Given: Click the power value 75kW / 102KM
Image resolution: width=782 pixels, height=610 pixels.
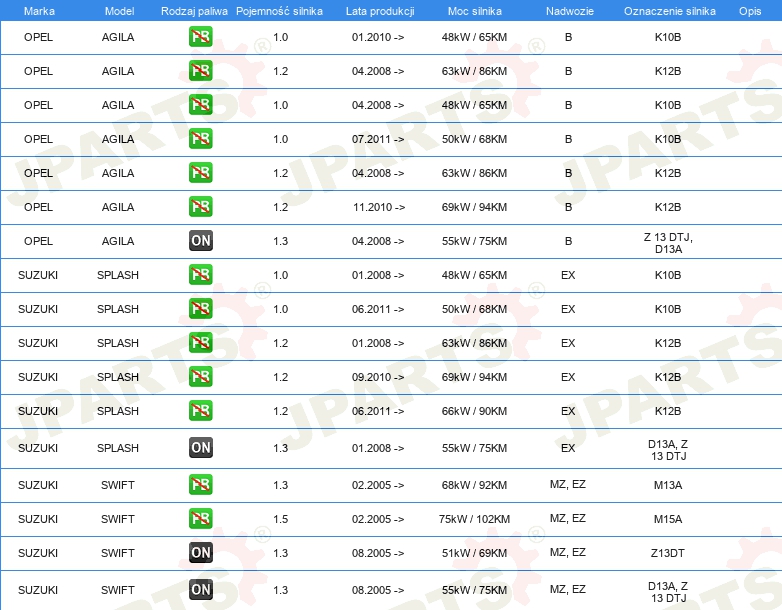Looking at the screenshot, I should pyautogui.click(x=474, y=519).
